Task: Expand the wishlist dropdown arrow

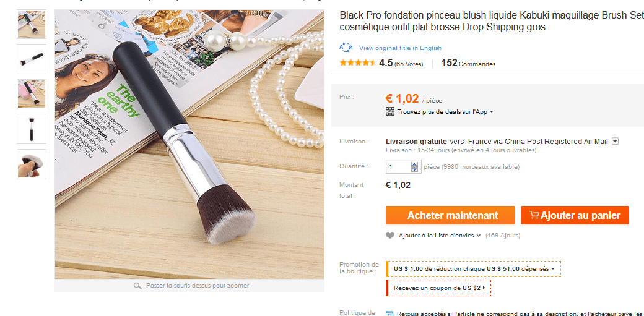Action: (478, 236)
